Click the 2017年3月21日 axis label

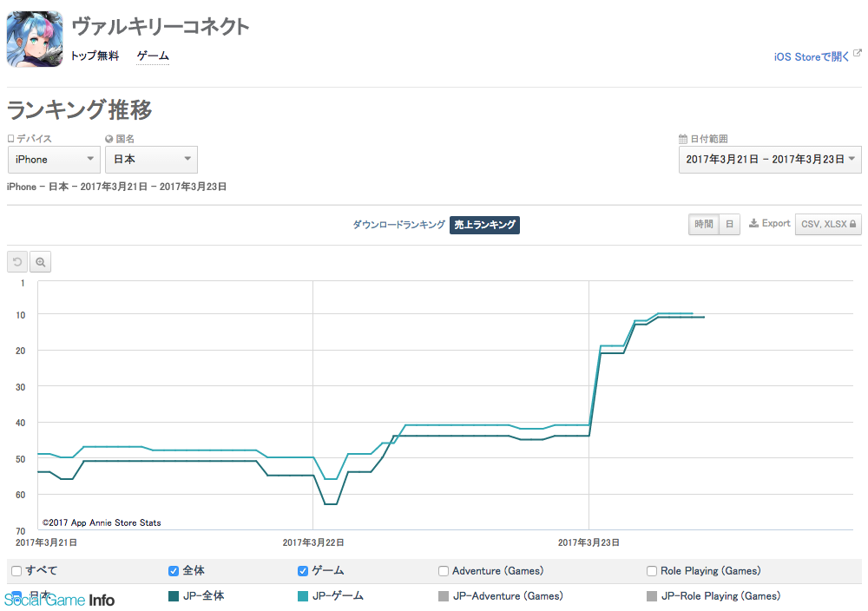[x=46, y=542]
